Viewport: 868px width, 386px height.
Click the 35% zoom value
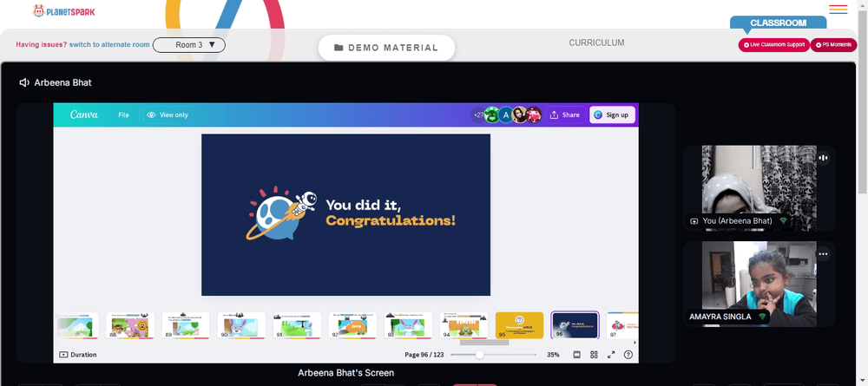(553, 355)
